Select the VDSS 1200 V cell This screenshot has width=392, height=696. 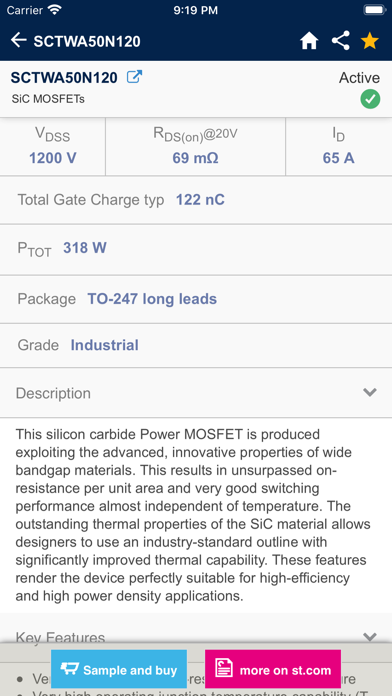click(x=52, y=146)
